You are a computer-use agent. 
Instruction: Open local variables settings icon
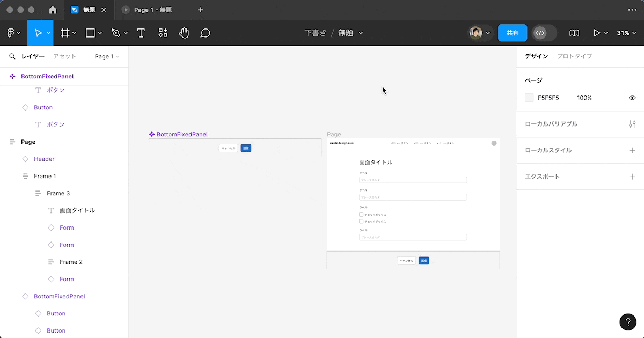click(x=632, y=124)
